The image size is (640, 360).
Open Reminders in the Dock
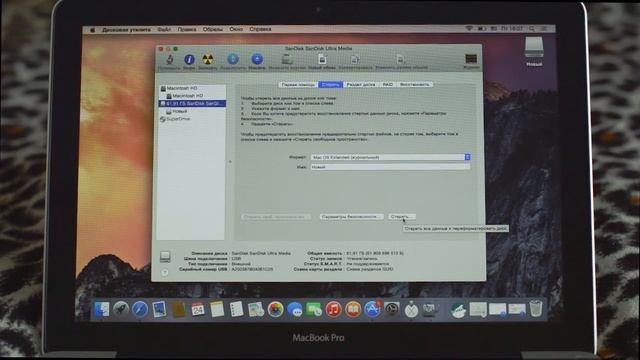point(236,309)
